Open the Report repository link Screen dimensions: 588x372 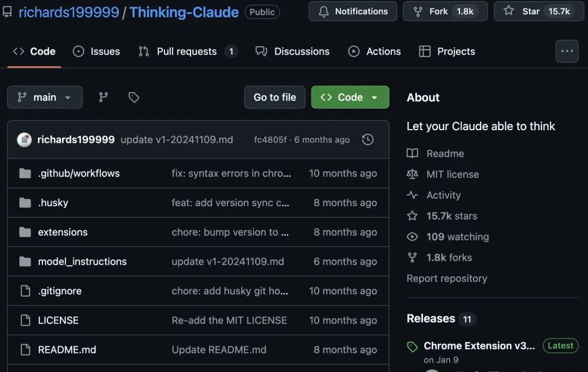coord(447,278)
